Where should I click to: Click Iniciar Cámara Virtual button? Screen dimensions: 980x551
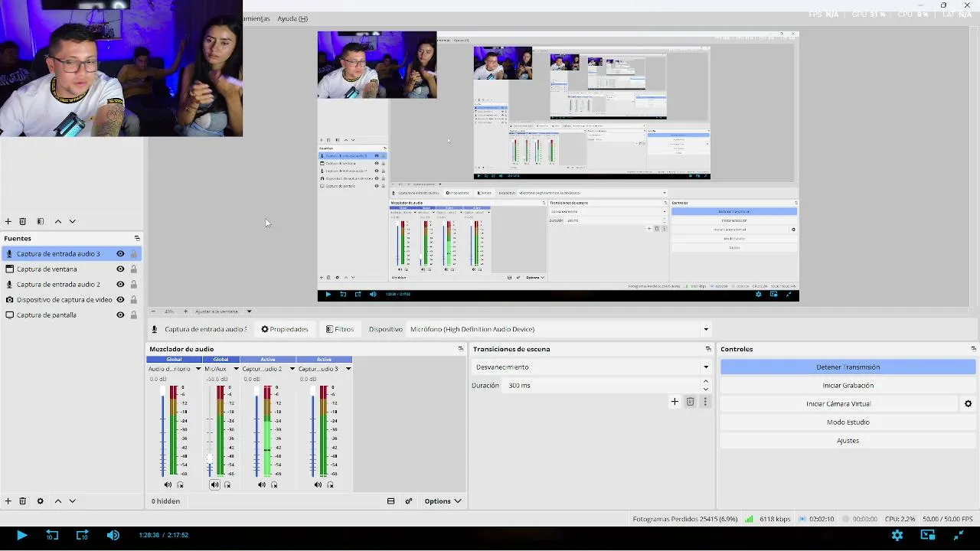[838, 404]
